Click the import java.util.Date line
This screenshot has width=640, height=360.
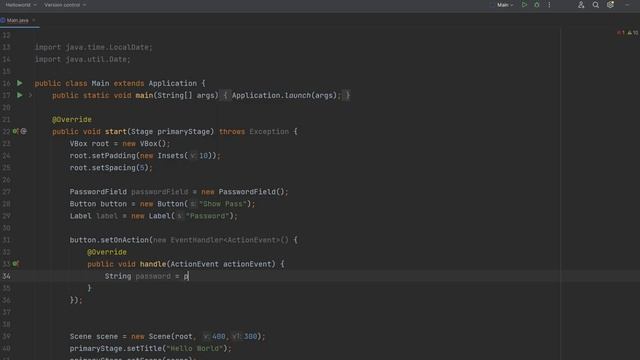tap(82, 60)
